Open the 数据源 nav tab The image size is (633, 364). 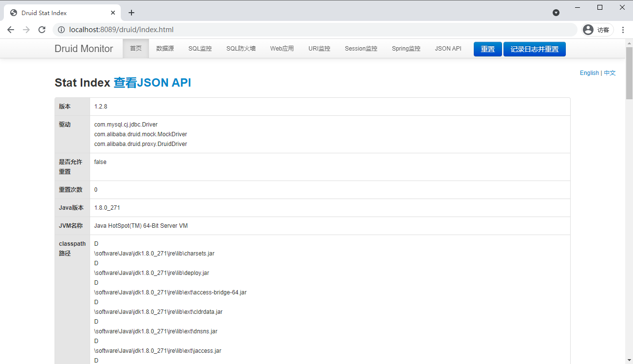165,49
